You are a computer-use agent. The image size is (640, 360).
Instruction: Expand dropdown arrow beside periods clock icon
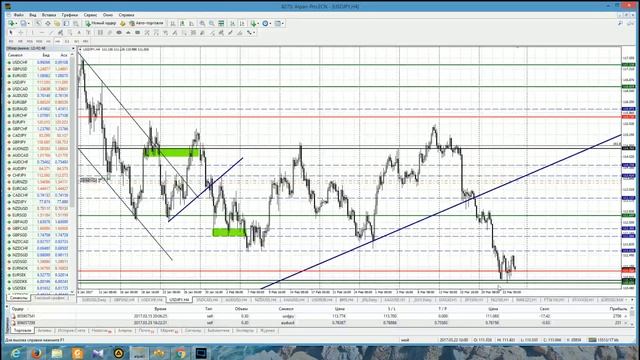pos(271,23)
